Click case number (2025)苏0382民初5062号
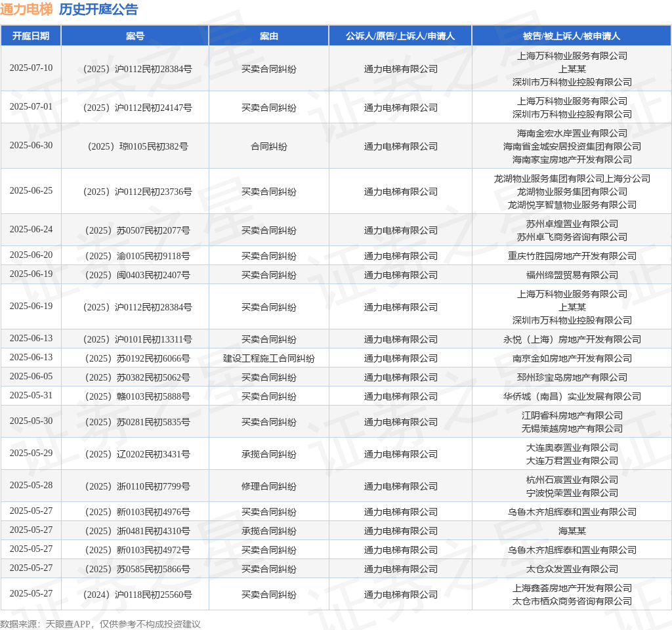The height and width of the screenshot is (630, 672). [138, 377]
